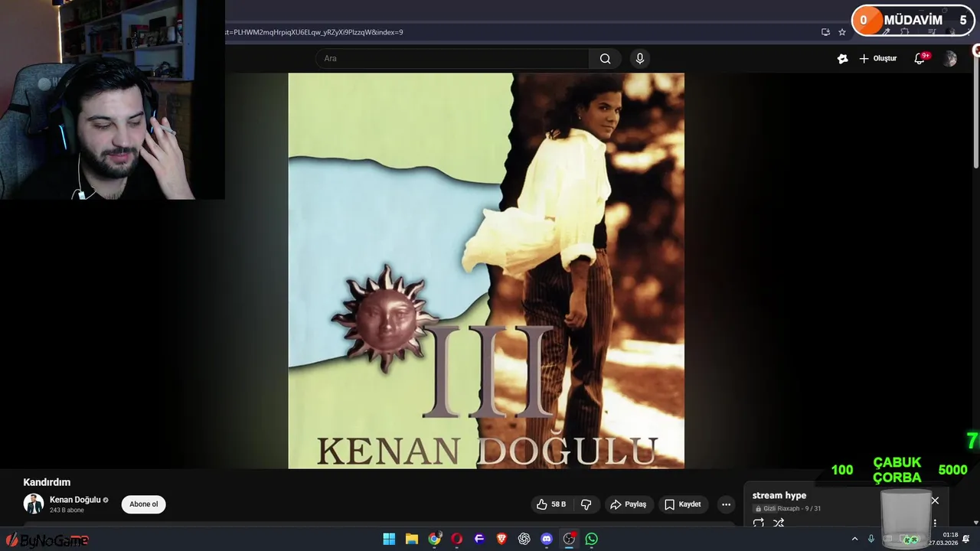Open more actions three-dot menu
This screenshot has height=551, width=980.
coord(726,504)
